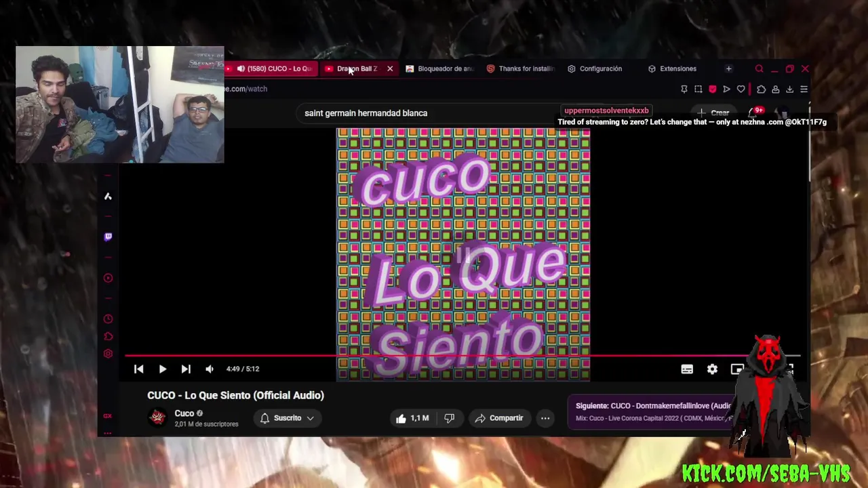
Task: Click the CUCO Lo Que Siento video frame
Action: (463, 254)
